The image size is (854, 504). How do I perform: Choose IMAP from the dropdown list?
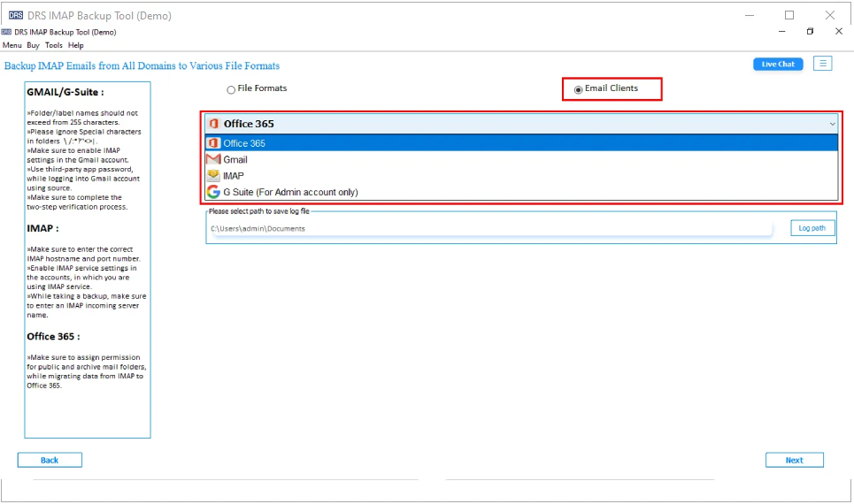click(x=521, y=176)
